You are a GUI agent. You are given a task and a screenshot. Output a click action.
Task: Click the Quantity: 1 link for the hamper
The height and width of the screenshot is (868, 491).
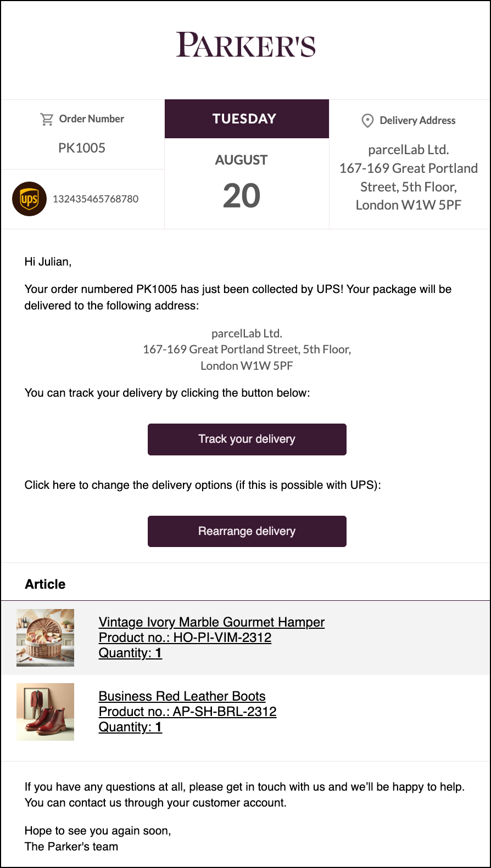(130, 653)
